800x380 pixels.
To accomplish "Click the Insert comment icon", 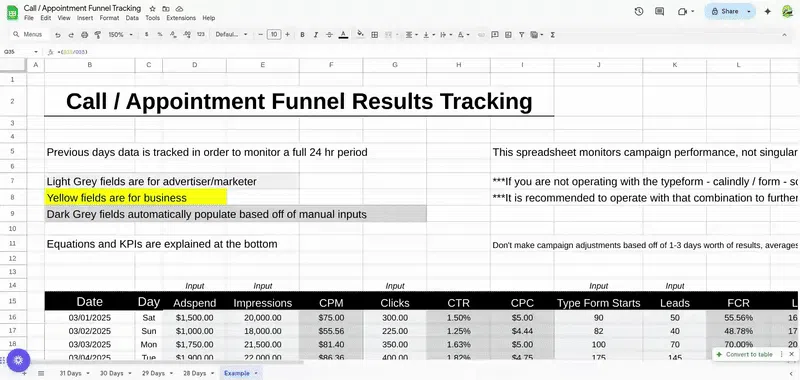I will pos(494,35).
